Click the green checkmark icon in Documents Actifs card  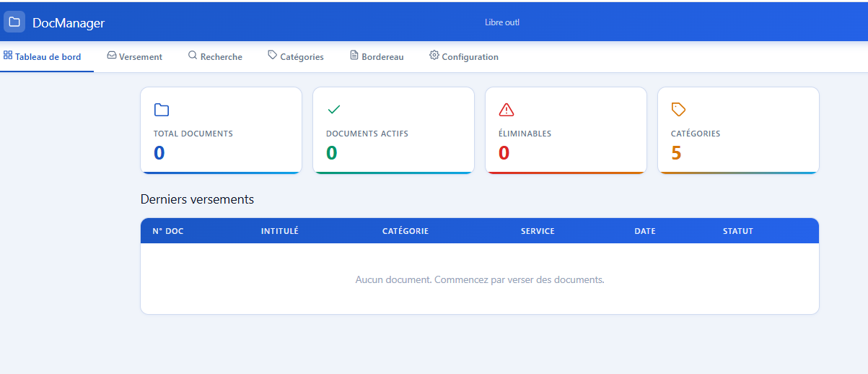click(x=334, y=110)
